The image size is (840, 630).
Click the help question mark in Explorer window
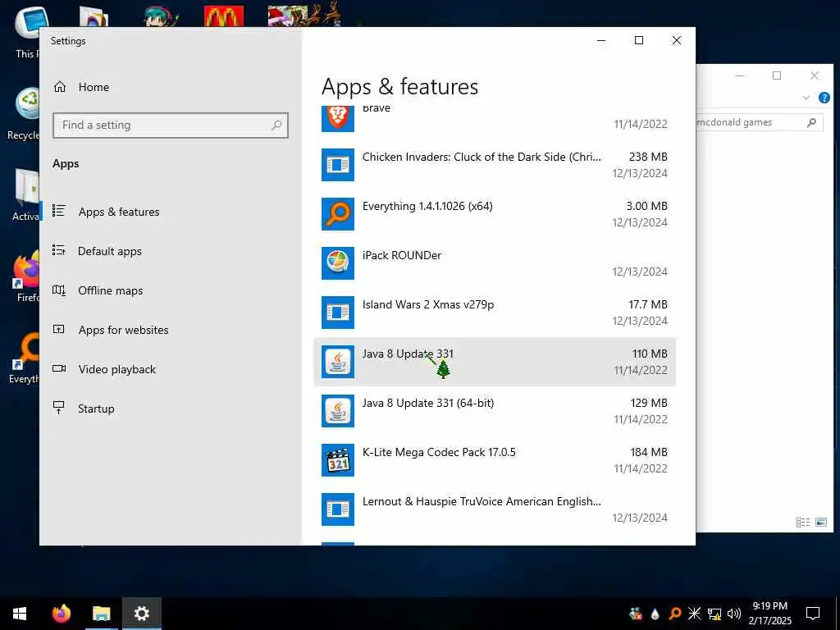click(824, 98)
